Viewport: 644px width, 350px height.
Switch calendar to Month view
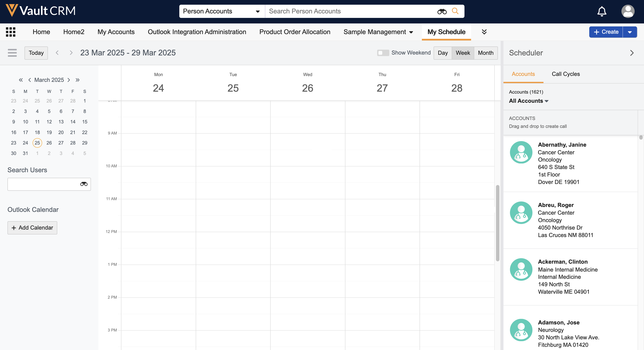pos(486,53)
